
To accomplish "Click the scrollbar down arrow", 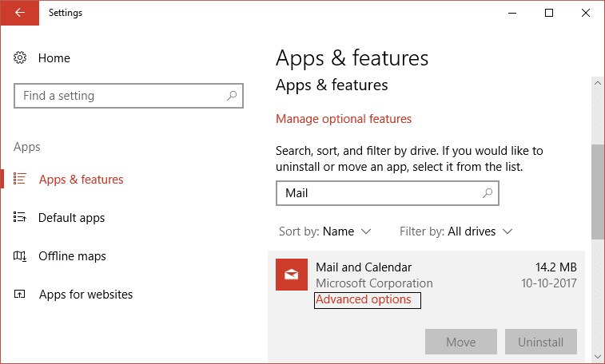I will (x=597, y=356).
